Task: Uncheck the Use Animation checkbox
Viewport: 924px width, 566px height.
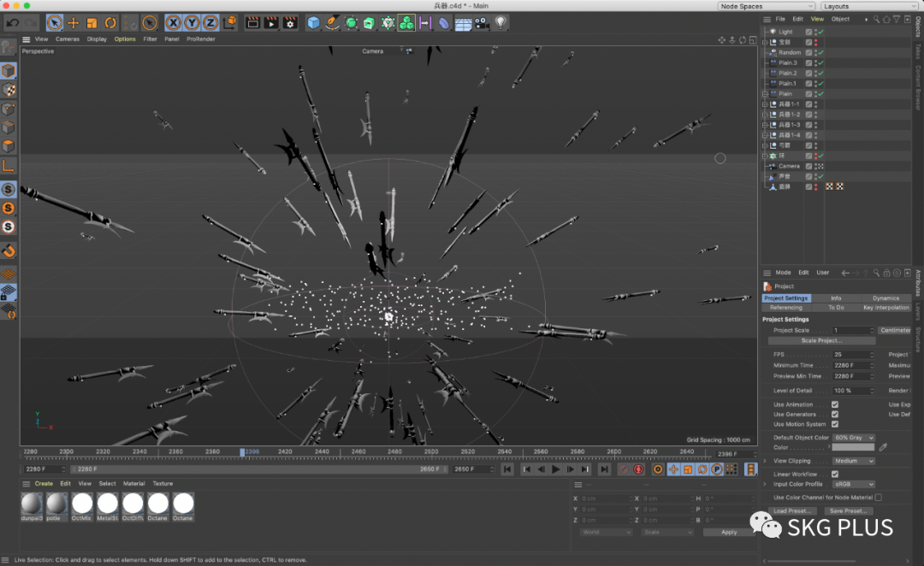Action: pyautogui.click(x=835, y=404)
